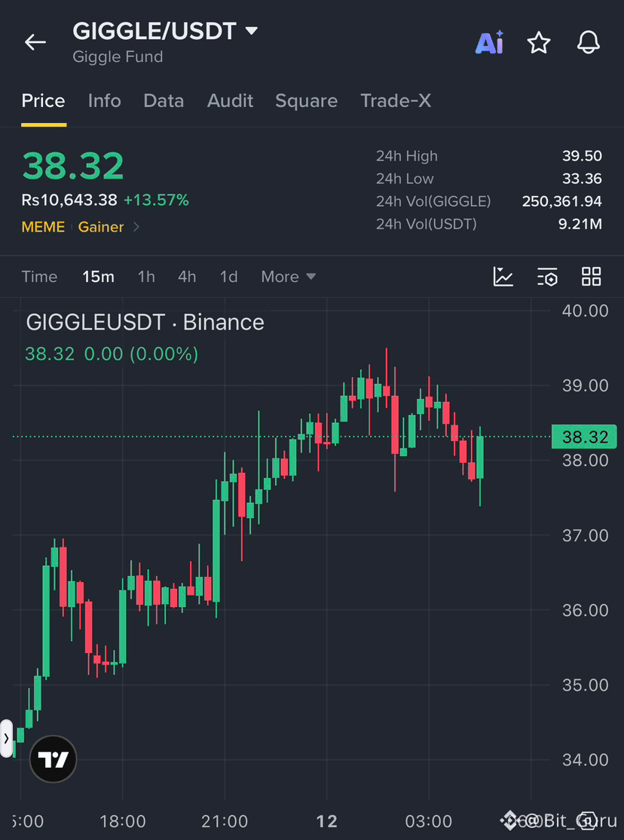Tap the 40.00 price axis label

pos(586,311)
